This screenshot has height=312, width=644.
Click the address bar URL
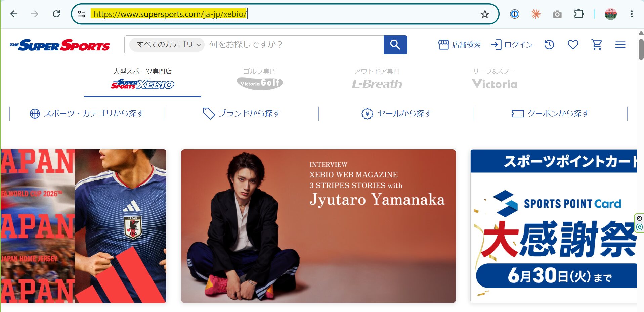tap(170, 14)
